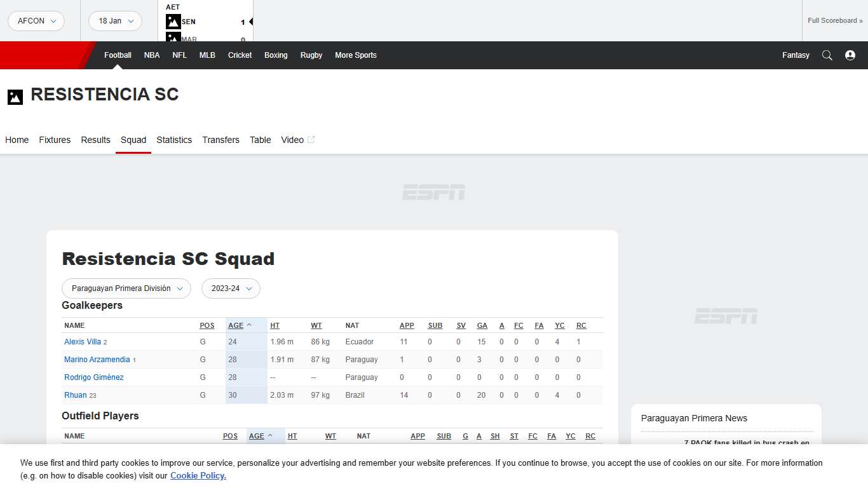Open the Cookie Policy link
Viewport: 868px width, 488px height.
click(198, 475)
